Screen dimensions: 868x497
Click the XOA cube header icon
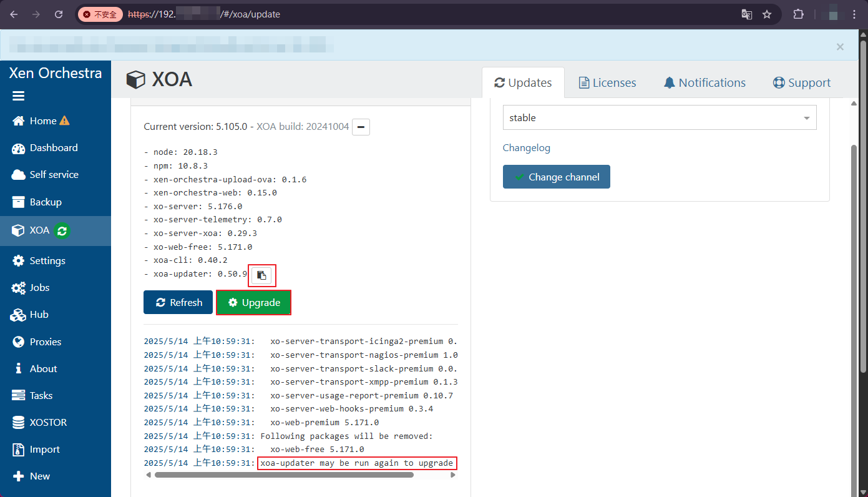(135, 80)
